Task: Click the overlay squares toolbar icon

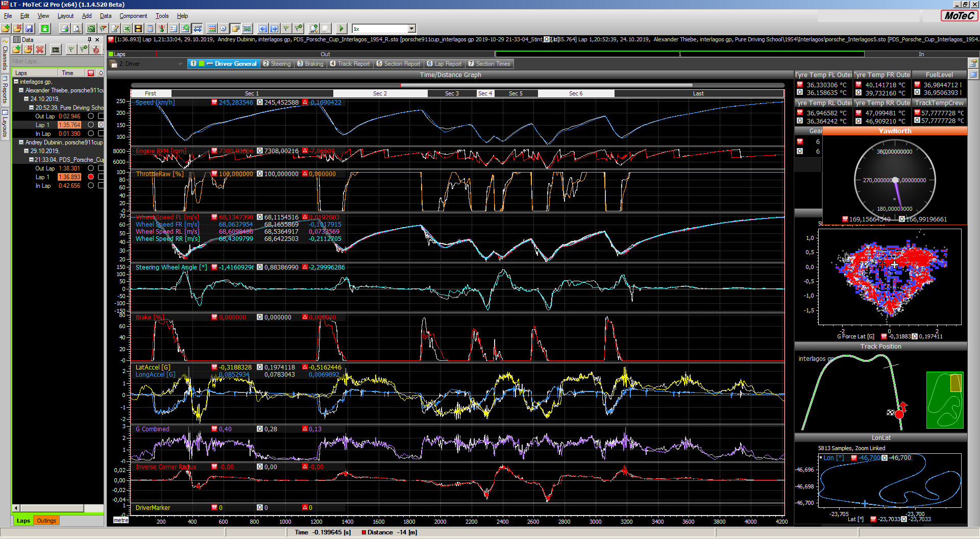Action: (235, 29)
